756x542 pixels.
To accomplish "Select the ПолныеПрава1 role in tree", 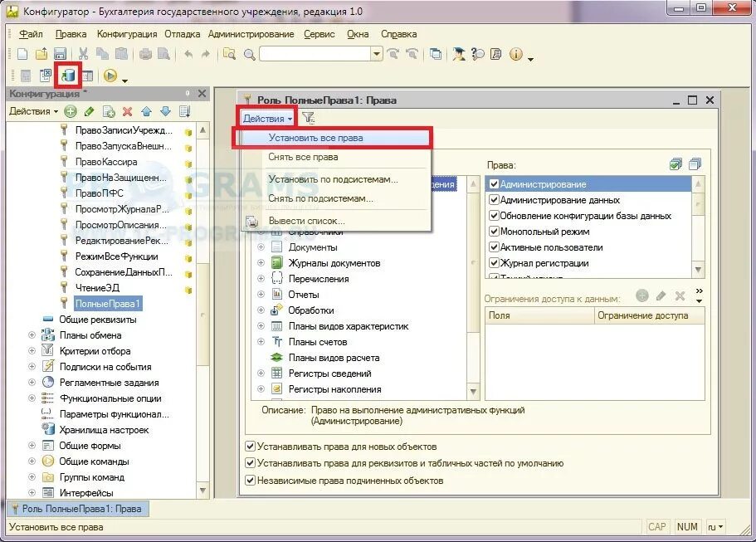I will [108, 303].
